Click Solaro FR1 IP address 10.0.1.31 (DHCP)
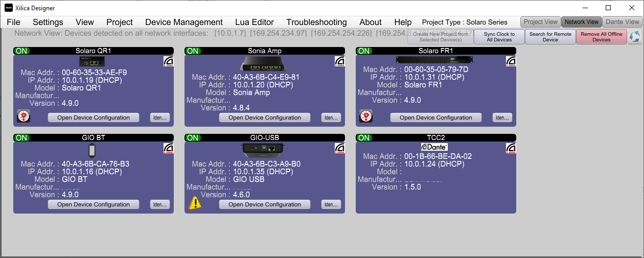This screenshot has height=258, width=644. (434, 77)
